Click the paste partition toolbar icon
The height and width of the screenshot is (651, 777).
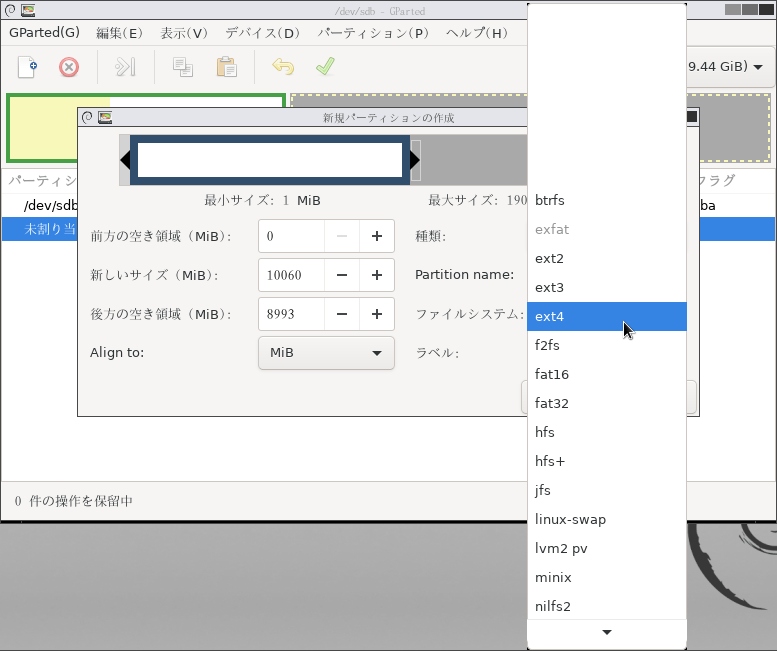tap(226, 67)
